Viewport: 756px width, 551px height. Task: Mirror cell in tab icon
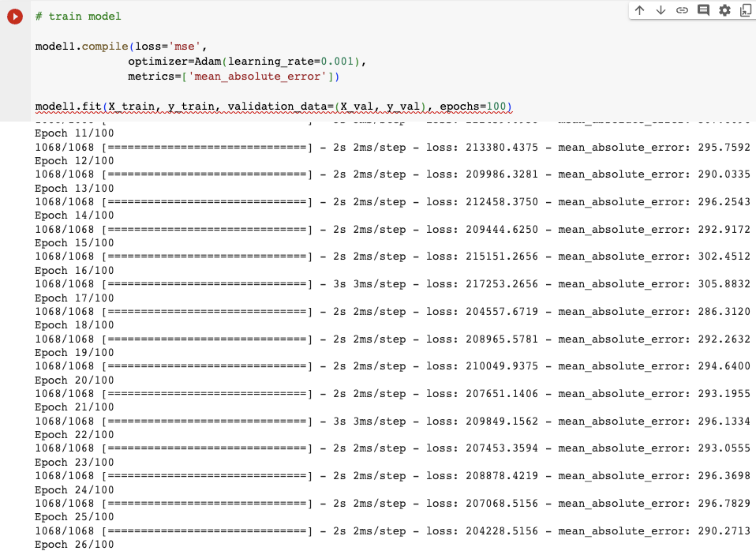pyautogui.click(x=746, y=10)
